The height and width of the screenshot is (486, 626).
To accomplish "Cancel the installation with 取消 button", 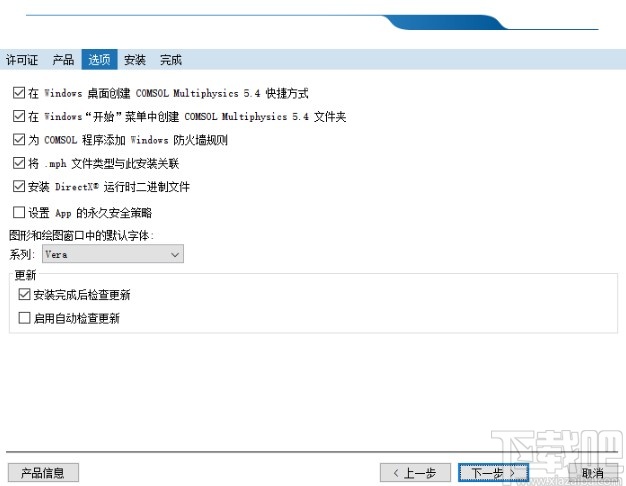I will coord(592,473).
